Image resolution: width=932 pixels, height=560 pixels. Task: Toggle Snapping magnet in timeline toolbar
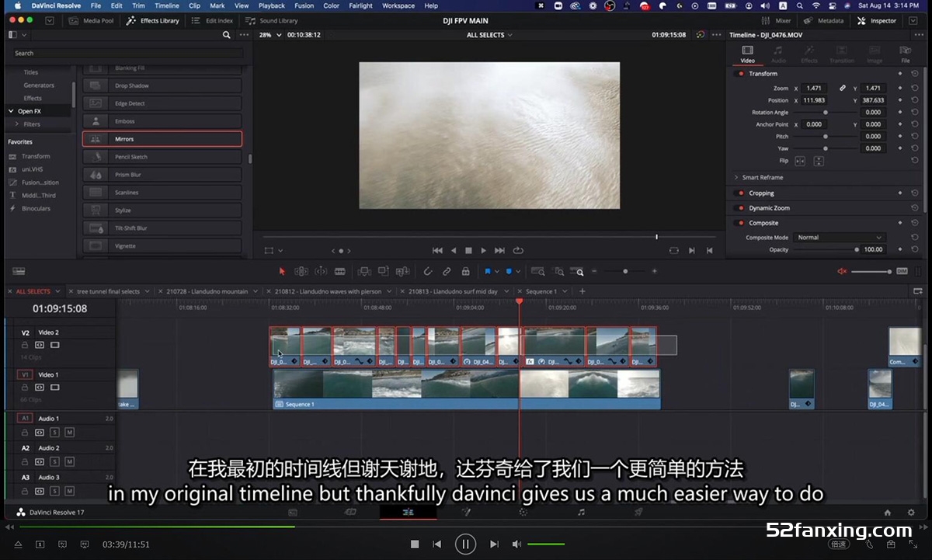[x=427, y=271]
